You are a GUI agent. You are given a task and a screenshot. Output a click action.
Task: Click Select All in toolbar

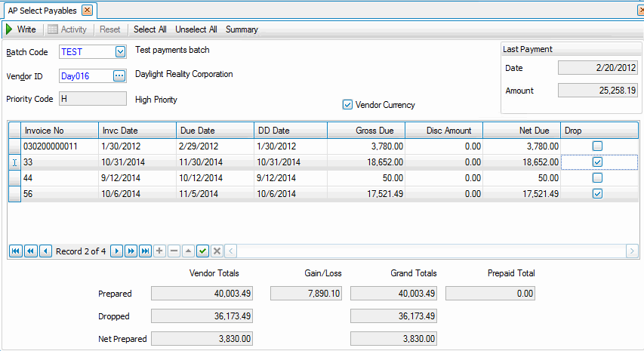point(150,29)
